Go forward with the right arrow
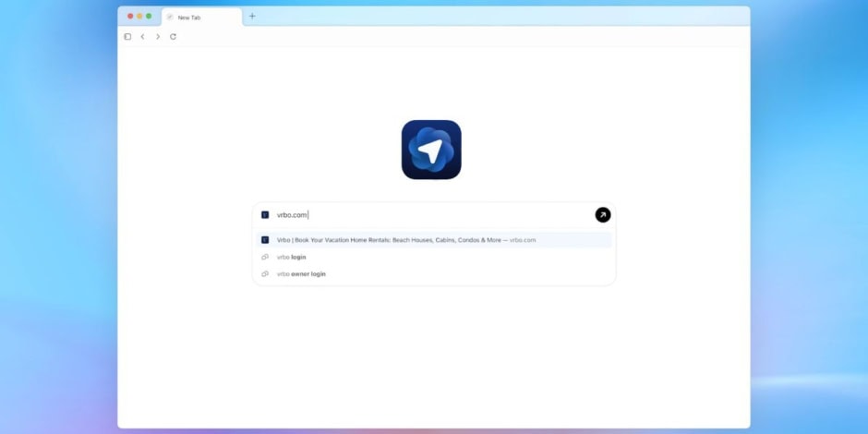This screenshot has width=868, height=434. point(158,37)
